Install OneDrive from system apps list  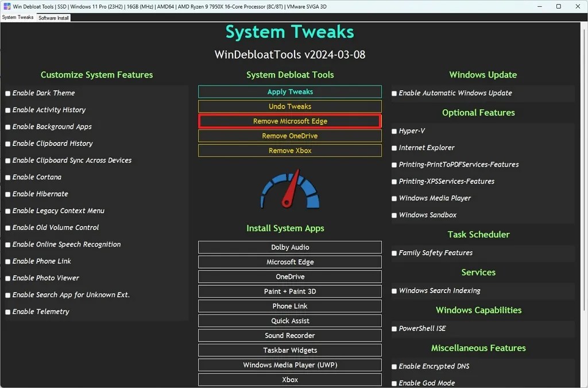coord(290,276)
